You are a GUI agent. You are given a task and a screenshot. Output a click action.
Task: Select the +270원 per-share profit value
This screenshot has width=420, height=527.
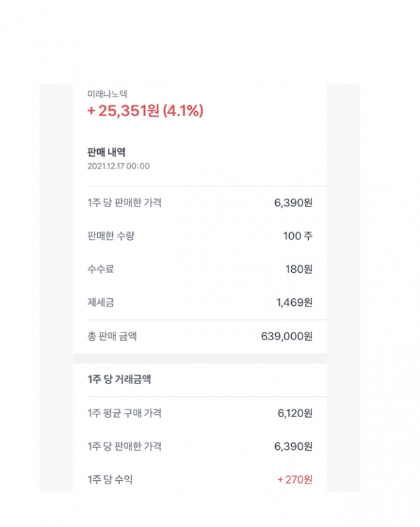tap(295, 479)
